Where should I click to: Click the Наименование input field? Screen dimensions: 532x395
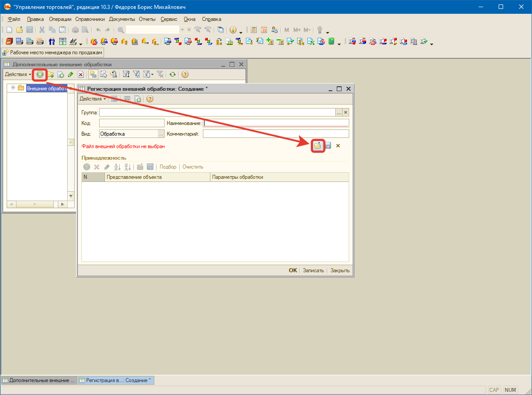click(276, 123)
